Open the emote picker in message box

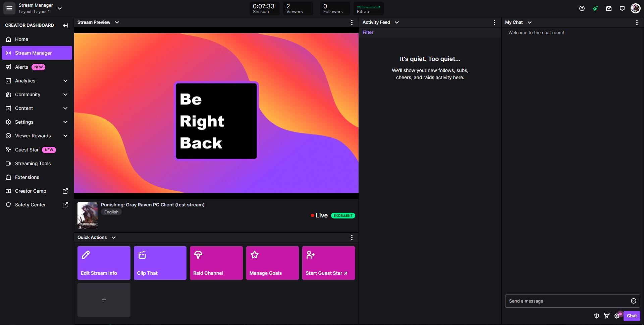(x=633, y=301)
